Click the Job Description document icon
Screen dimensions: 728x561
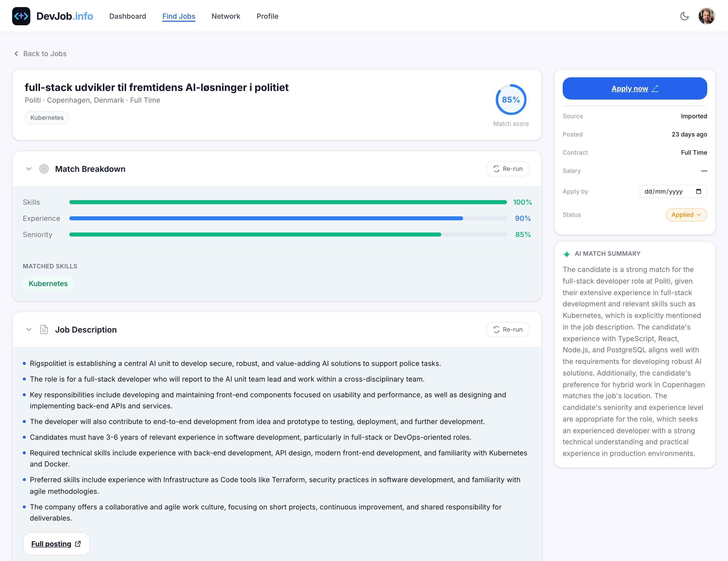pyautogui.click(x=44, y=330)
